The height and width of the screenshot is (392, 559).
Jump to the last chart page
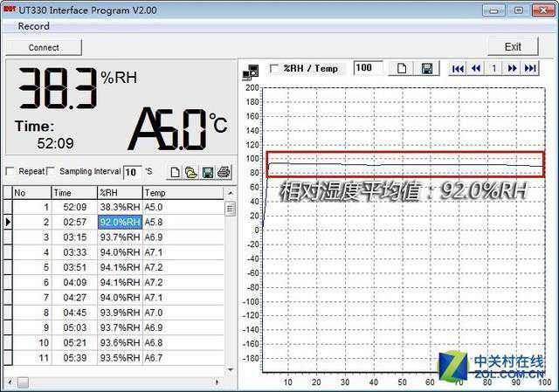(x=530, y=68)
